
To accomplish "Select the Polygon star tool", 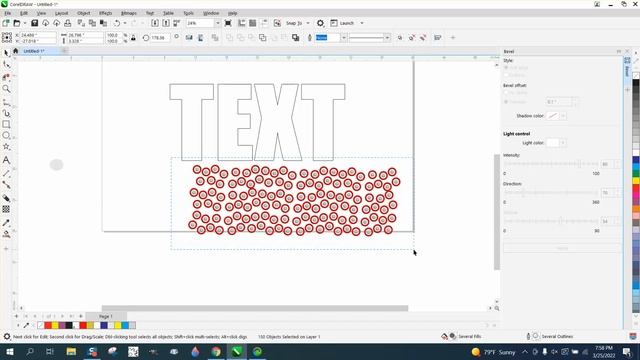I will 7,147.
